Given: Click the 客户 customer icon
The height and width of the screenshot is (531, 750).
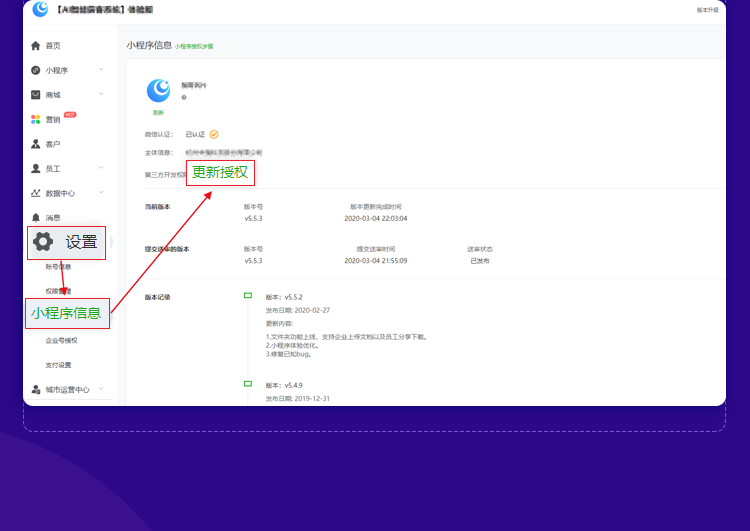Looking at the screenshot, I should click(36, 144).
